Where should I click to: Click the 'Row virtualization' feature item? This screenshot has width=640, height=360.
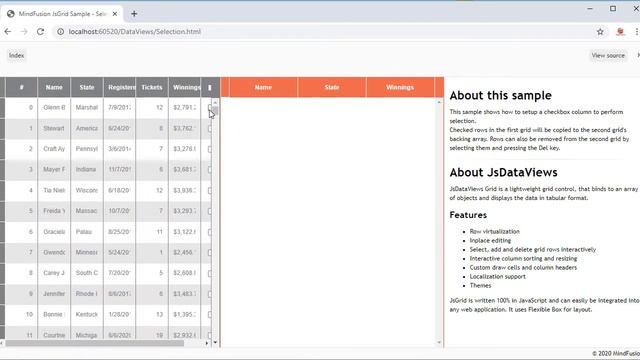point(494,231)
